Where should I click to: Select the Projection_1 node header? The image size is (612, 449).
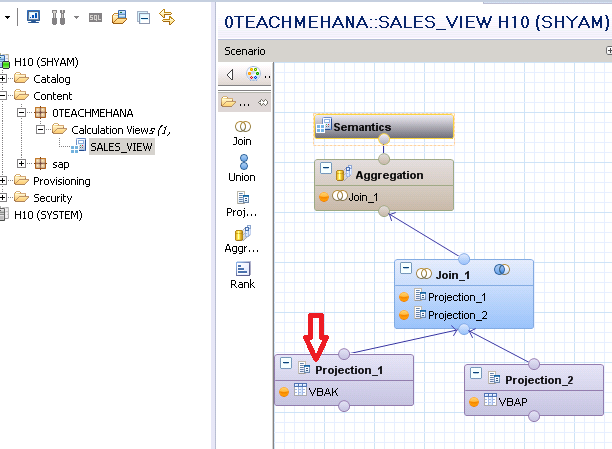tap(344, 368)
